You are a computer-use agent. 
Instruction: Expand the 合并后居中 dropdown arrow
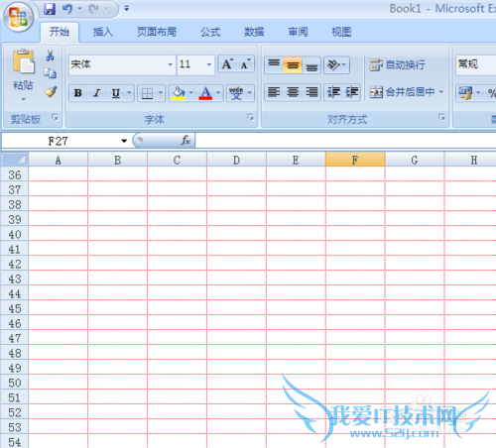pos(441,92)
